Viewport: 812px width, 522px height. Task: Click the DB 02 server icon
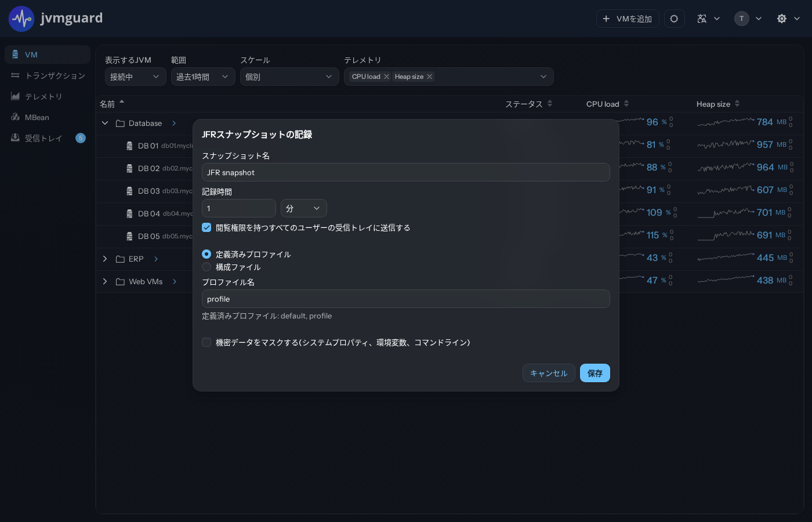129,169
